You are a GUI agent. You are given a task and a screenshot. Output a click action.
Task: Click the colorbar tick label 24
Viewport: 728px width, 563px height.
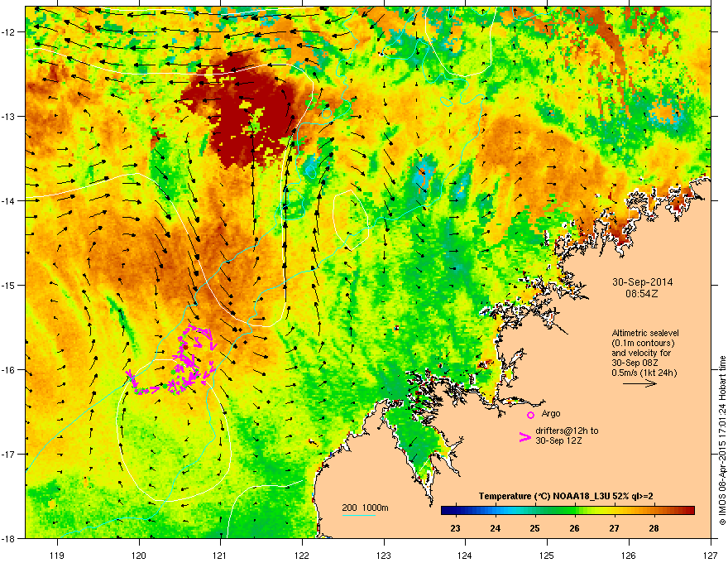point(496,528)
